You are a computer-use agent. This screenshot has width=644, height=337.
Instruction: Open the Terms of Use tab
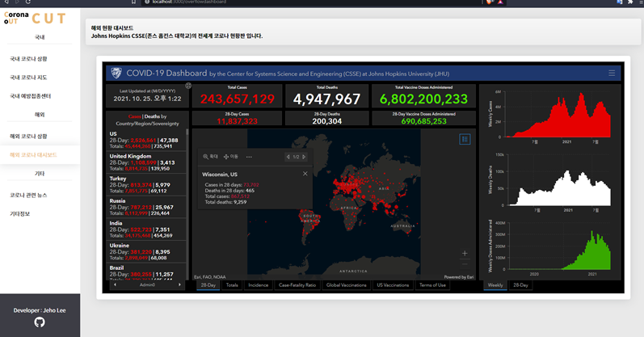[432, 285]
